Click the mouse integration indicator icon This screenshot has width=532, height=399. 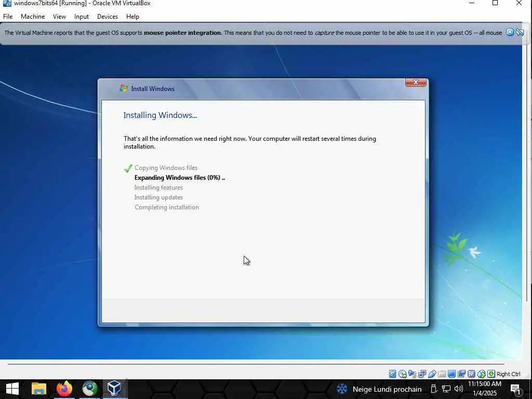point(481,374)
